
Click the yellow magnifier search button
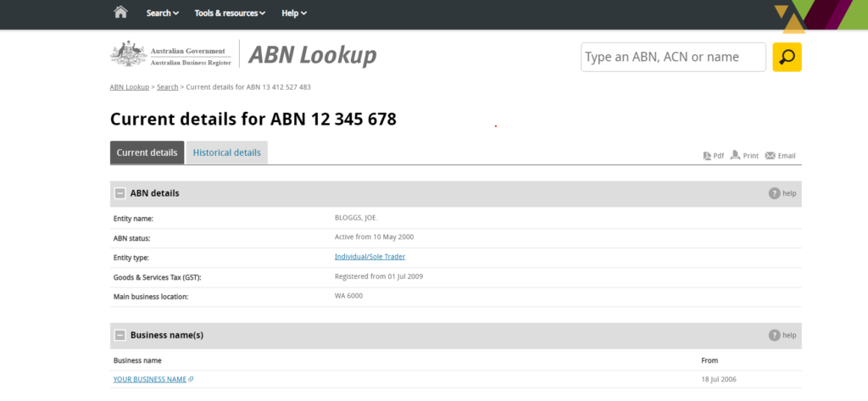tap(787, 57)
